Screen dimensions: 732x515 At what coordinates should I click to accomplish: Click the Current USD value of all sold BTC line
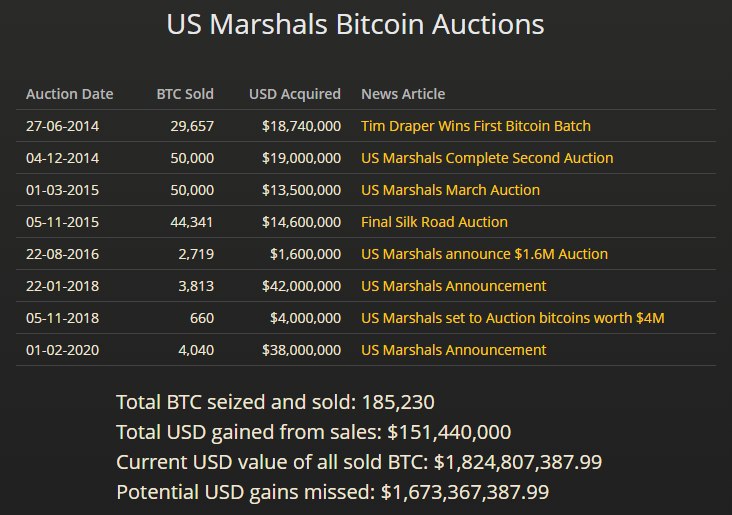click(x=359, y=463)
